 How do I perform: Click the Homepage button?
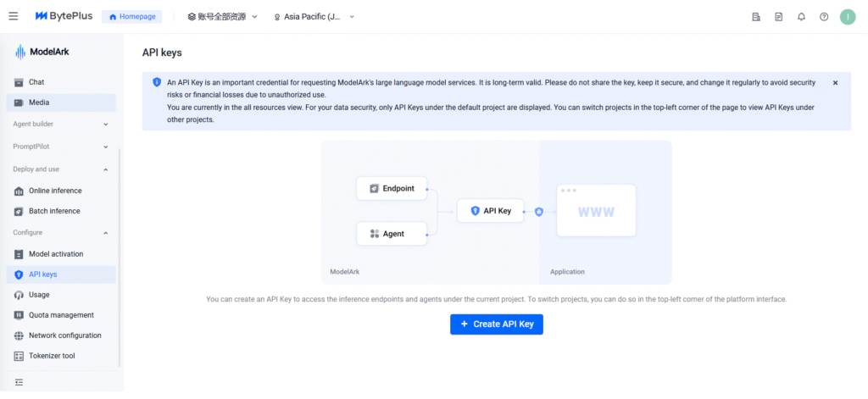132,17
